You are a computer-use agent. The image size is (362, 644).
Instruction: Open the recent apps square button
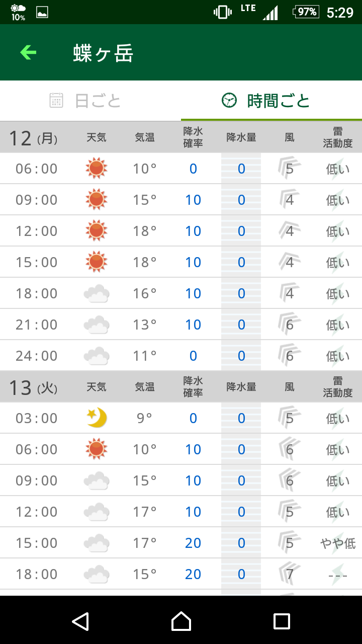tap(282, 621)
